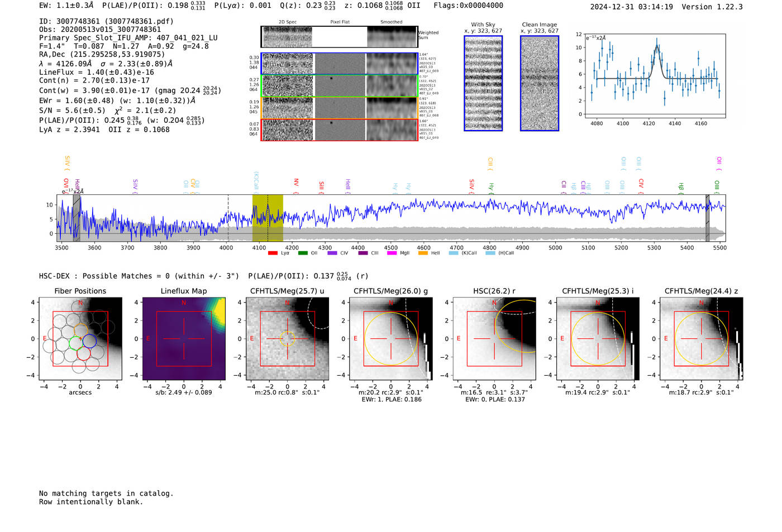The image size is (782, 532).
Task: Open the CFHTLS/Meg(25.7) u image
Action: [x=287, y=338]
